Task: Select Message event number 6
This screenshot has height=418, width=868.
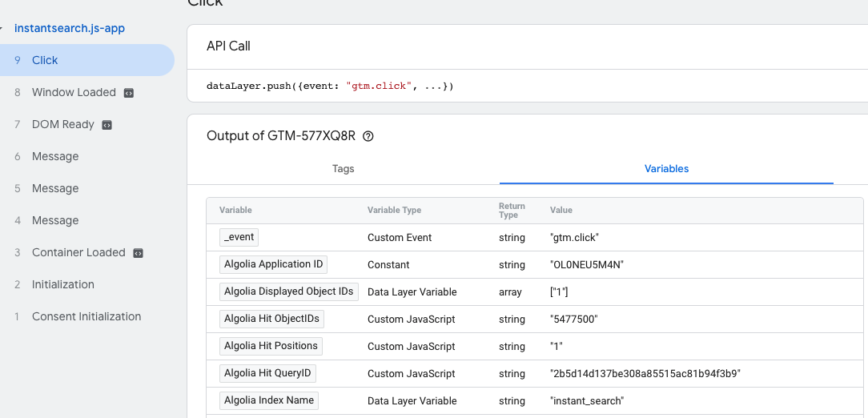Action: point(55,156)
